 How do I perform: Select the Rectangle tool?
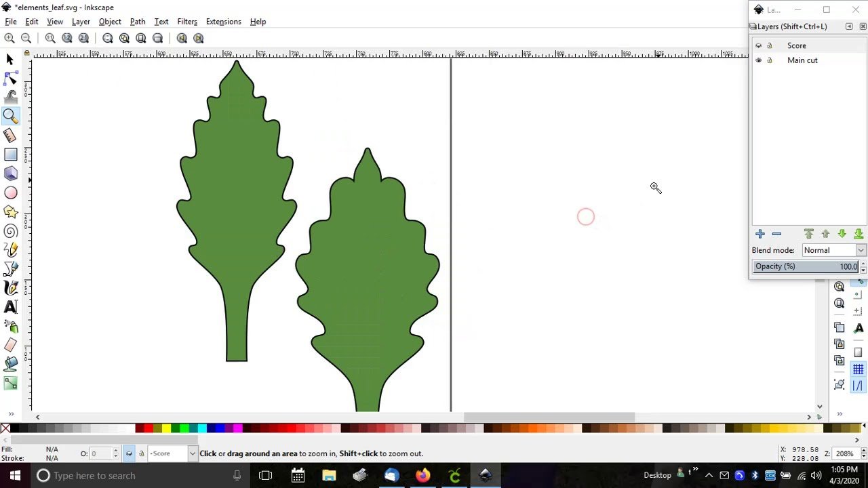[10, 155]
